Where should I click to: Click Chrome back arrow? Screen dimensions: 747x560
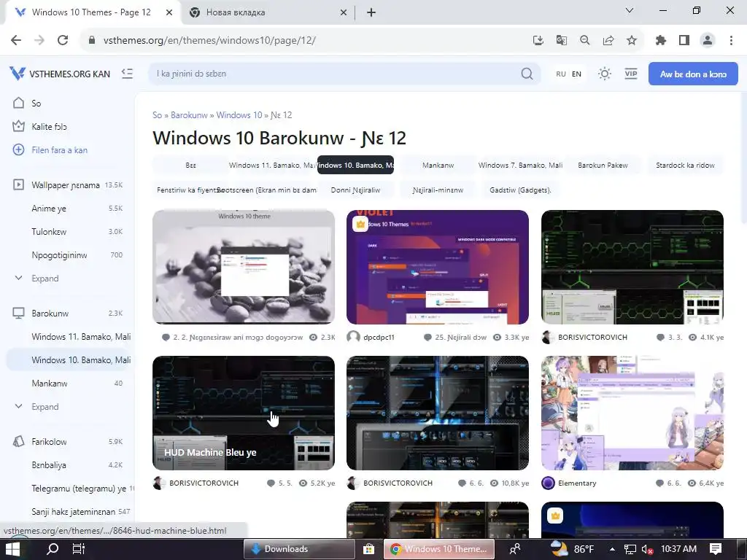(16, 40)
